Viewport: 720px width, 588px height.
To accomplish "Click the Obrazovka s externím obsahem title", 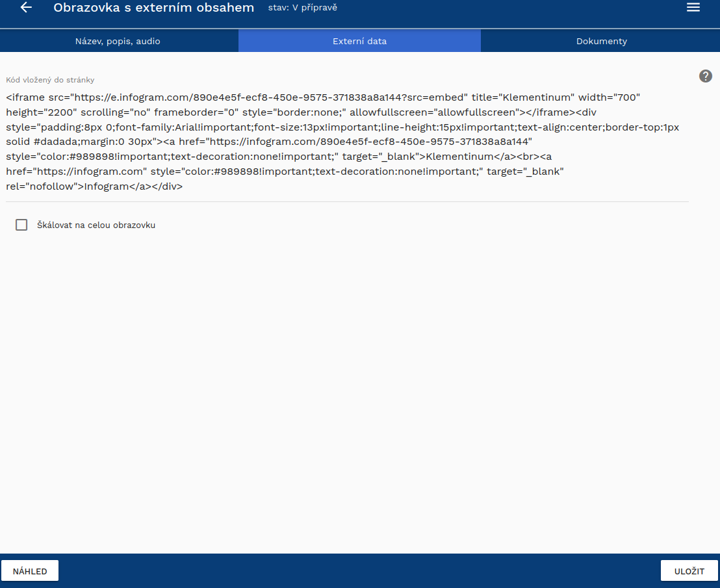I will (x=154, y=8).
